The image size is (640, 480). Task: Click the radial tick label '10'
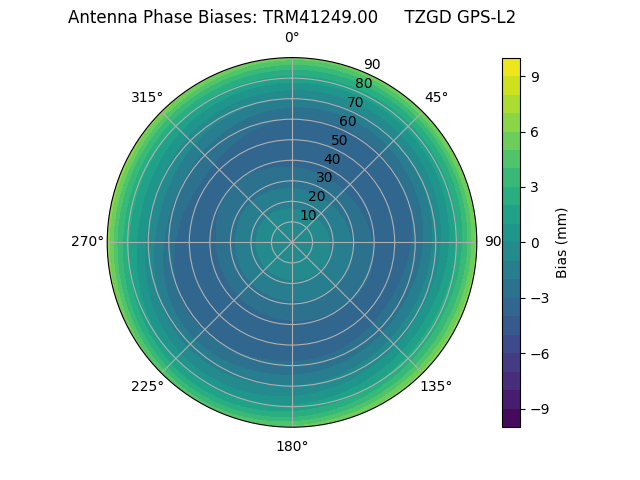click(x=308, y=215)
